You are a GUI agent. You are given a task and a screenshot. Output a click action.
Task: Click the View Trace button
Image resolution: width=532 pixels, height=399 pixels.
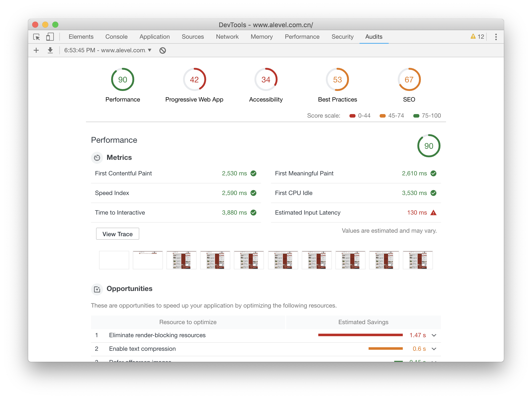pos(117,234)
